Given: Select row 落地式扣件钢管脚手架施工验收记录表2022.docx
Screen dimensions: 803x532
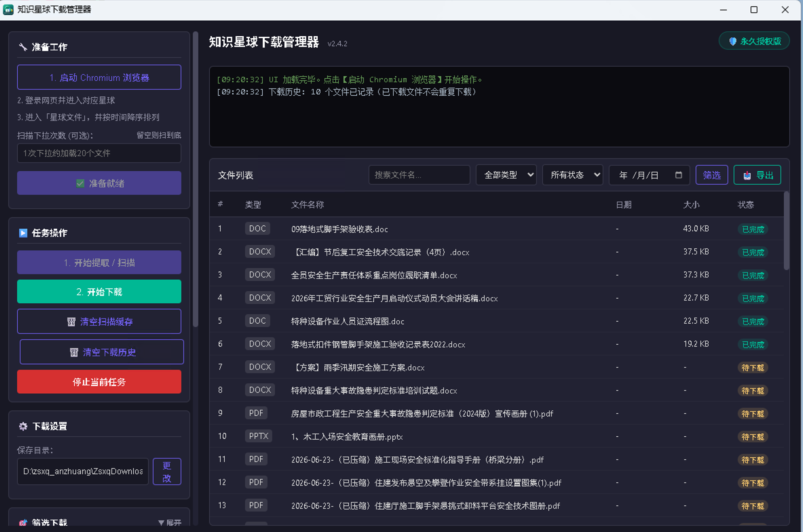Looking at the screenshot, I should pyautogui.click(x=497, y=344).
